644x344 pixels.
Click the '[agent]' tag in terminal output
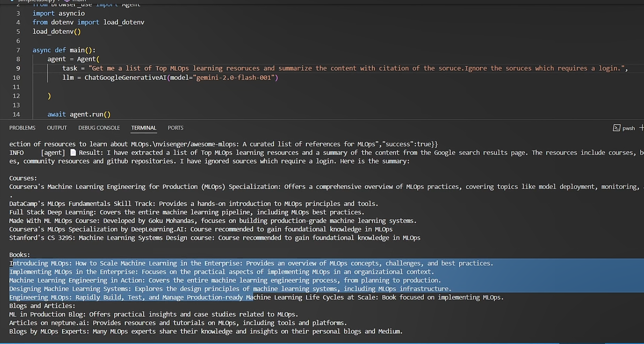(53, 153)
